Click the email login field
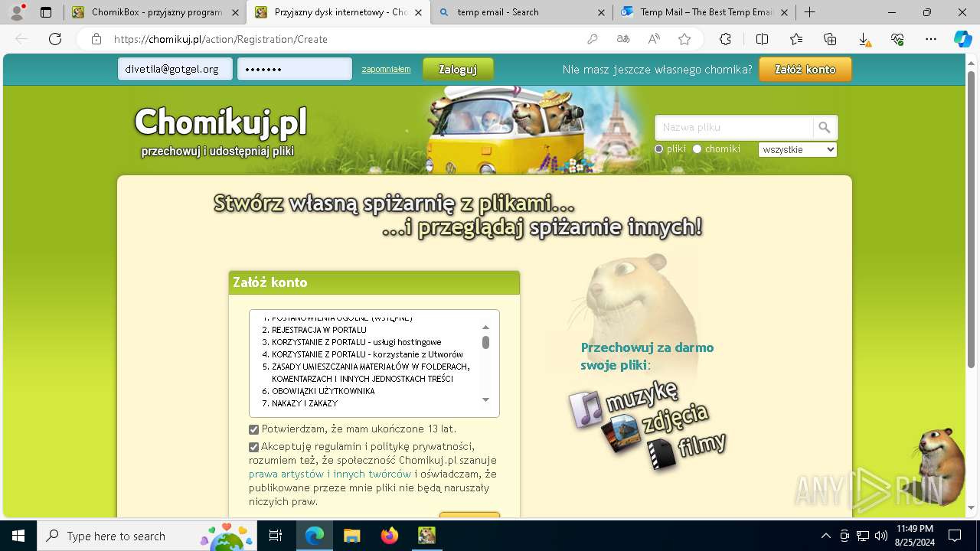The width and height of the screenshot is (980, 551). (x=175, y=69)
